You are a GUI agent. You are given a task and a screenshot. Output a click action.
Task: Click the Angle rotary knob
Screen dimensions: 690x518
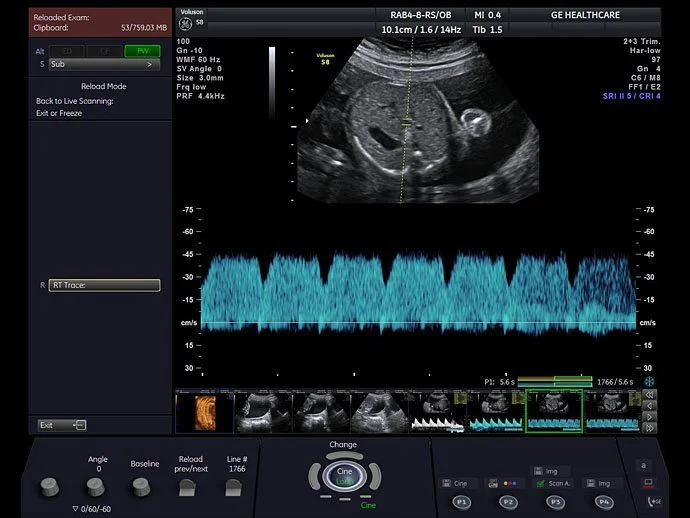click(95, 487)
